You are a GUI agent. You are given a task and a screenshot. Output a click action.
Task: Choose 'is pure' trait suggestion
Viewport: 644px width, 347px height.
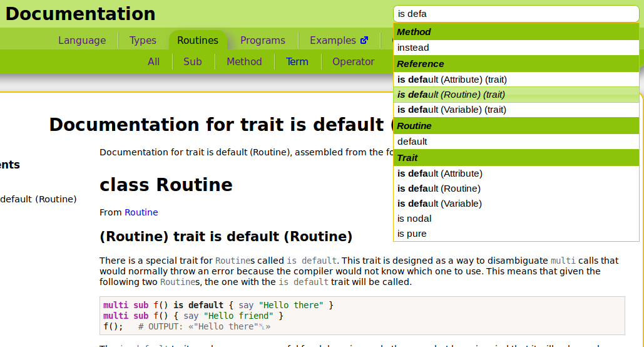(516, 234)
